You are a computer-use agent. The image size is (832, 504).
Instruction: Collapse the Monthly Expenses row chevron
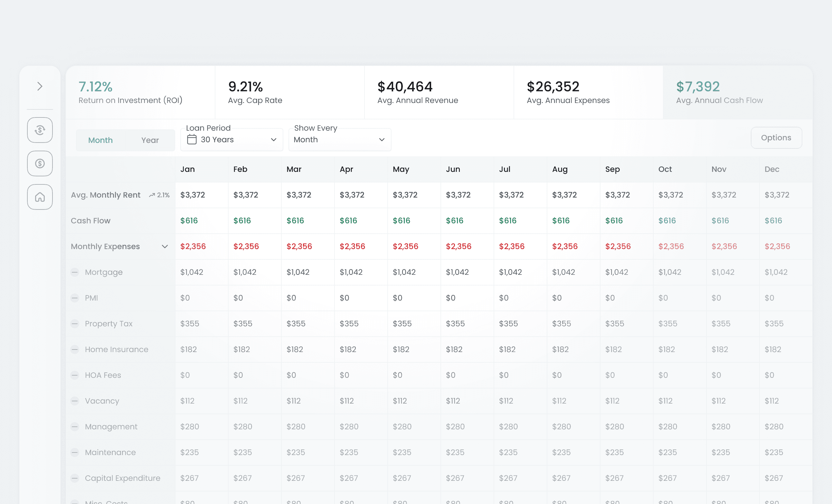[165, 247]
